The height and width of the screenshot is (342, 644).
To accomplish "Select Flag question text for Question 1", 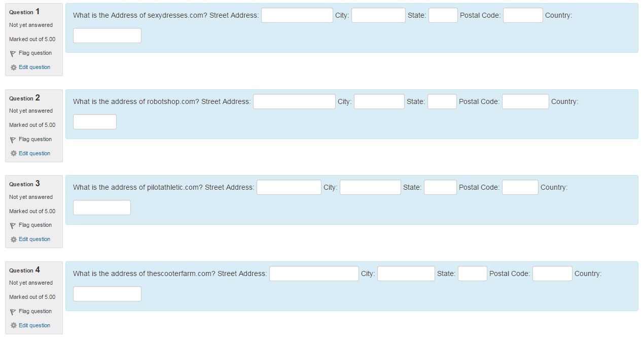I will (35, 53).
